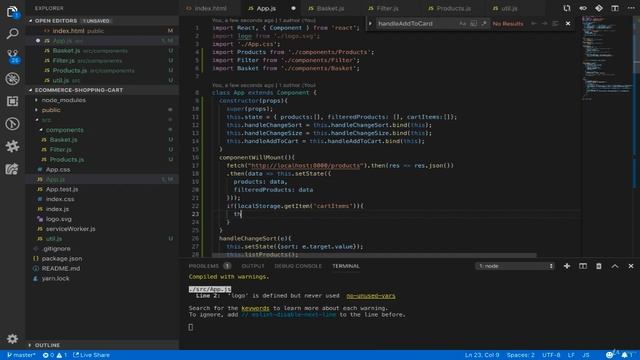Viewport: 640px width, 360px height.
Task: Click the errors and warnings status indicator
Action: click(x=55, y=355)
